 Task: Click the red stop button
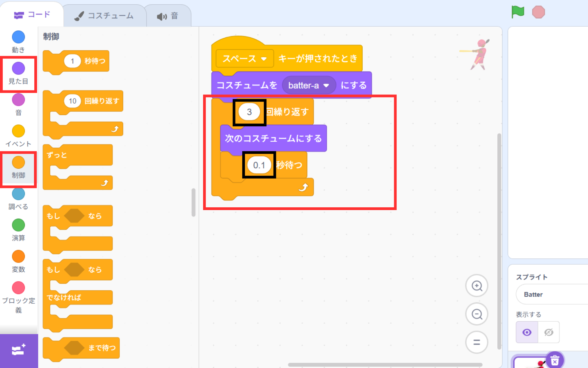pos(538,12)
